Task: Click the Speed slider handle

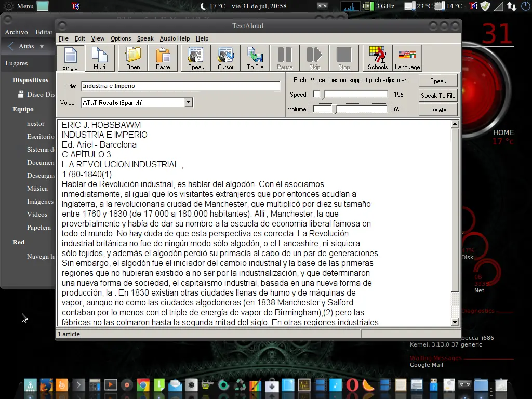Action: [x=322, y=95]
